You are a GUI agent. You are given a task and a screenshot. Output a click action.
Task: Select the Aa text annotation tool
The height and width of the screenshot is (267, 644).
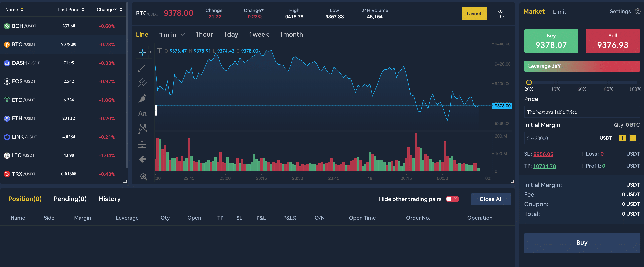142,114
